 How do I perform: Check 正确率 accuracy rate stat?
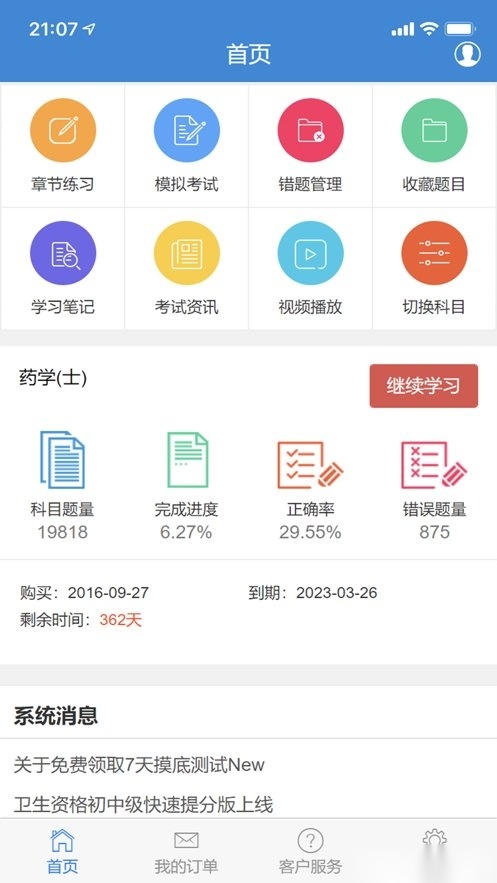tap(310, 485)
